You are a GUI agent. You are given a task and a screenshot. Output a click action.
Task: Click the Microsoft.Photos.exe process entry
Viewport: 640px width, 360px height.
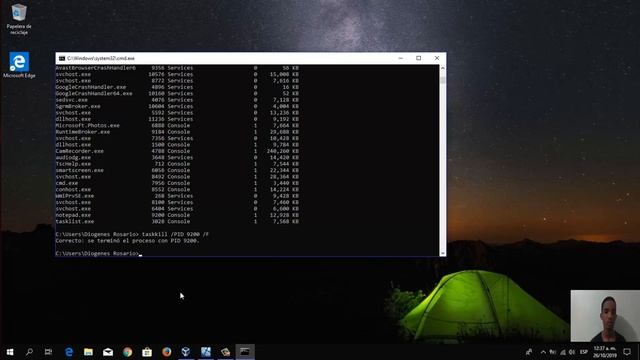(x=88, y=126)
